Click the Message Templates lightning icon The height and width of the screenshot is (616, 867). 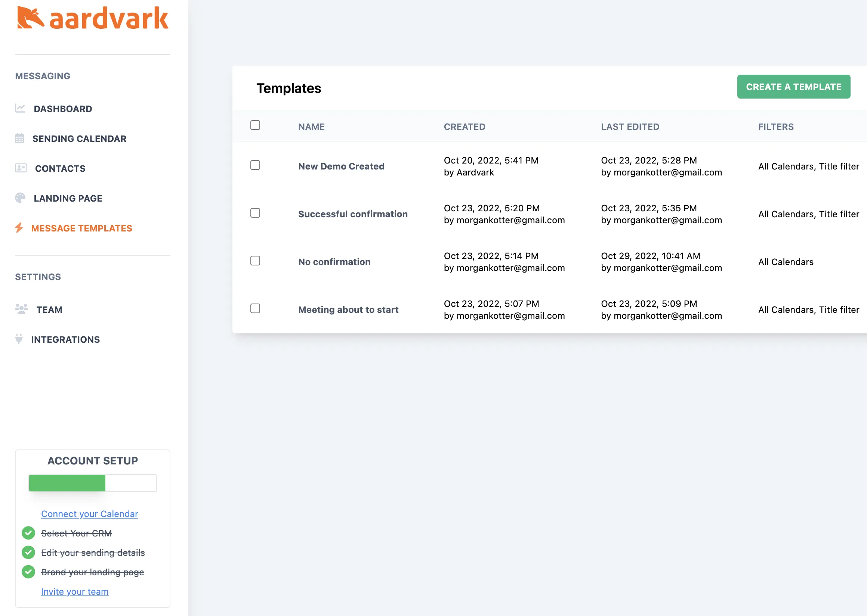pyautogui.click(x=19, y=228)
